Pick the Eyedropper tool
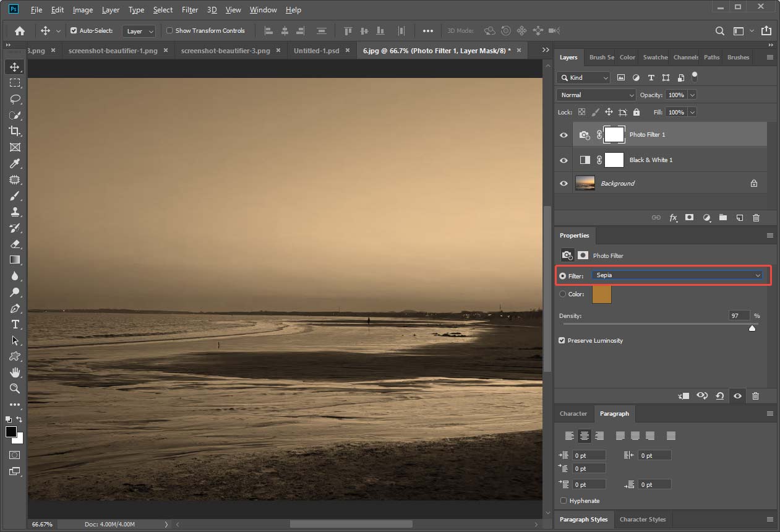The width and height of the screenshot is (780, 532). [x=14, y=163]
